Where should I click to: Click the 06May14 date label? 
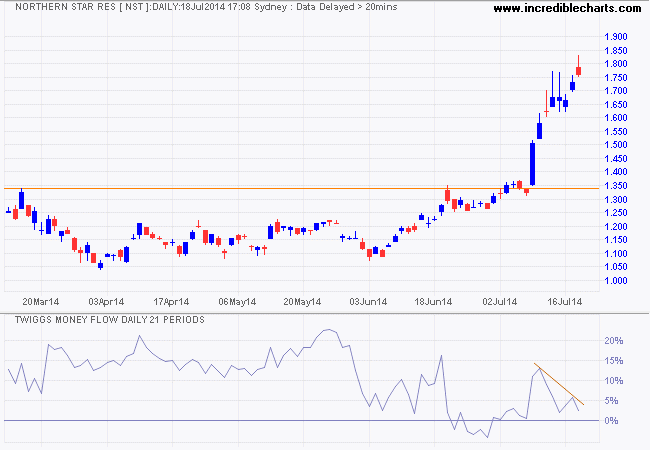pos(237,302)
